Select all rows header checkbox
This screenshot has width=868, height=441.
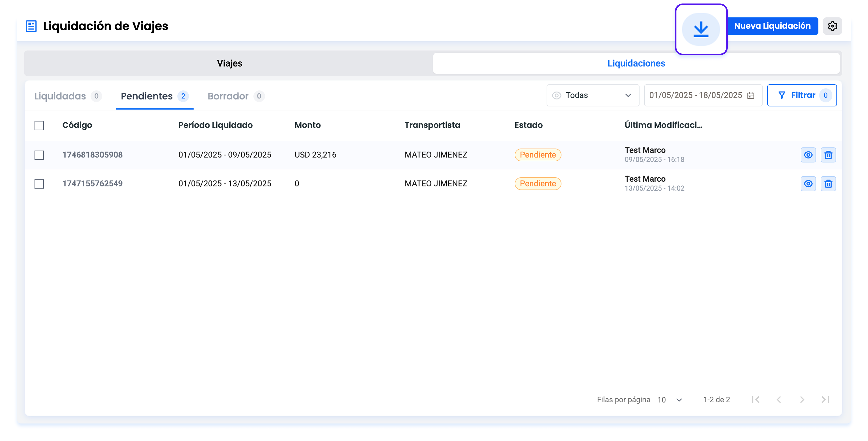(39, 125)
